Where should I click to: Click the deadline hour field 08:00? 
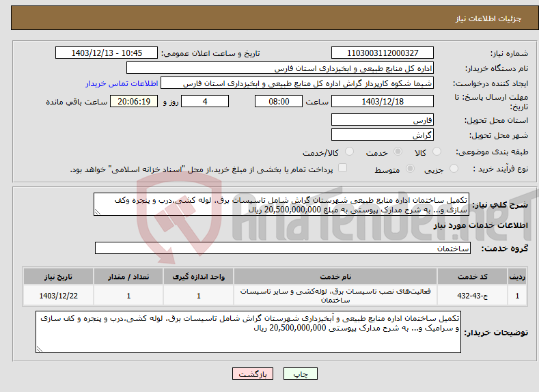click(x=279, y=101)
